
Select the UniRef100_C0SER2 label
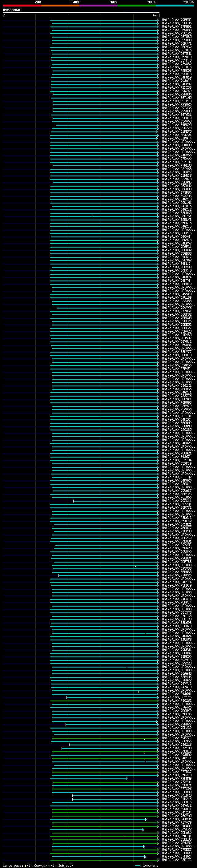(x=177, y=829)
